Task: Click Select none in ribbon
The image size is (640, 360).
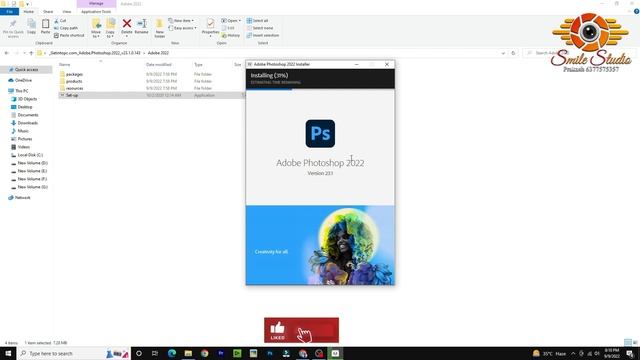Action: point(260,28)
